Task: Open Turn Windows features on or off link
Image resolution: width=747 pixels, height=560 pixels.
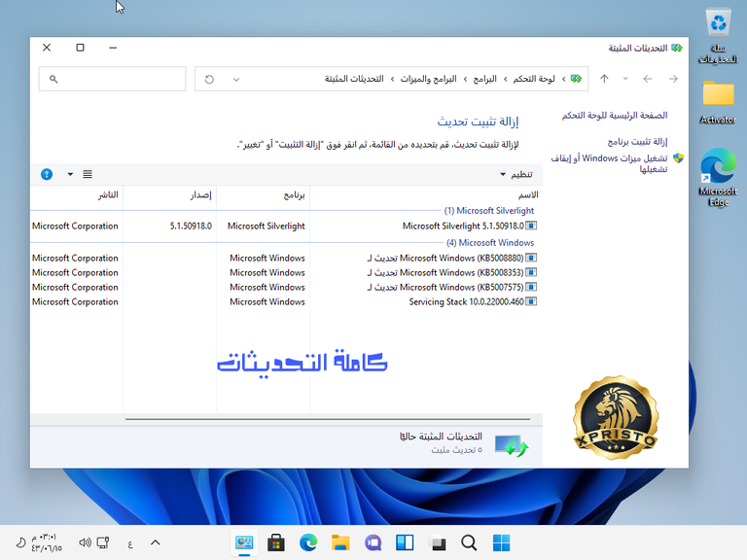Action: pyautogui.click(x=609, y=163)
